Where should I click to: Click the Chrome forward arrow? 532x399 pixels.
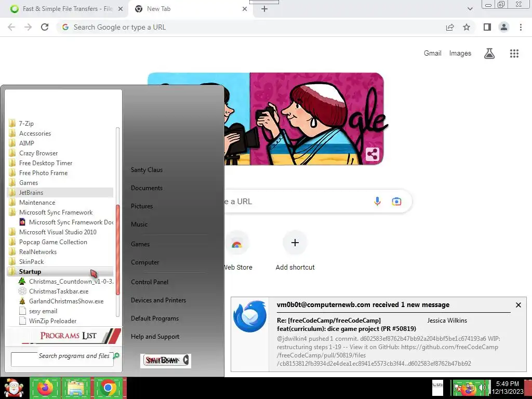pyautogui.click(x=28, y=27)
